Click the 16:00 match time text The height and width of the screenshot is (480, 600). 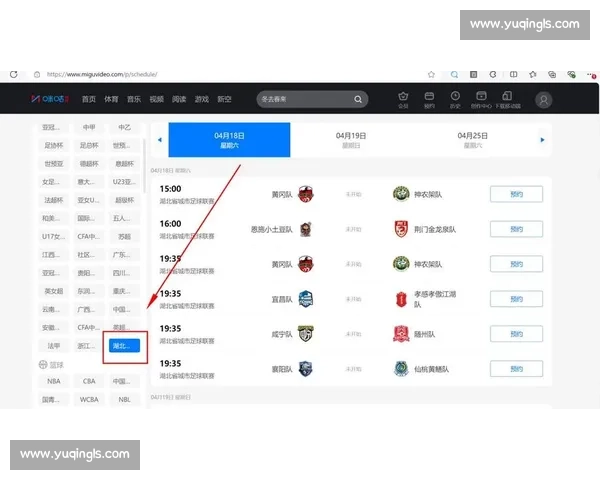click(170, 224)
